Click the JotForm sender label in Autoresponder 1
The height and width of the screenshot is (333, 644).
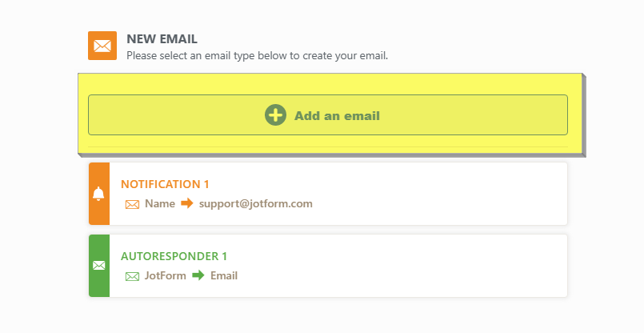coord(166,275)
